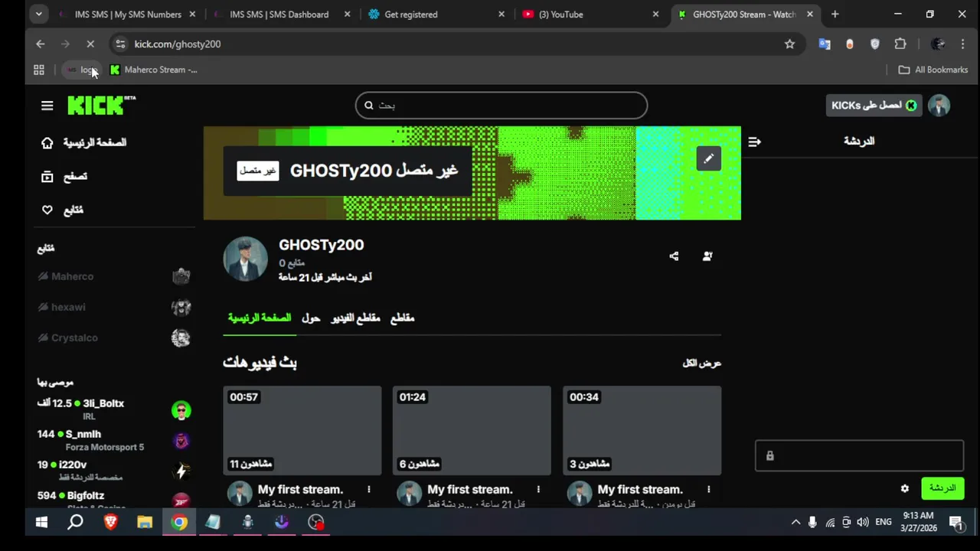Open Windows notification center
980x551 pixels.
pyautogui.click(x=956, y=523)
